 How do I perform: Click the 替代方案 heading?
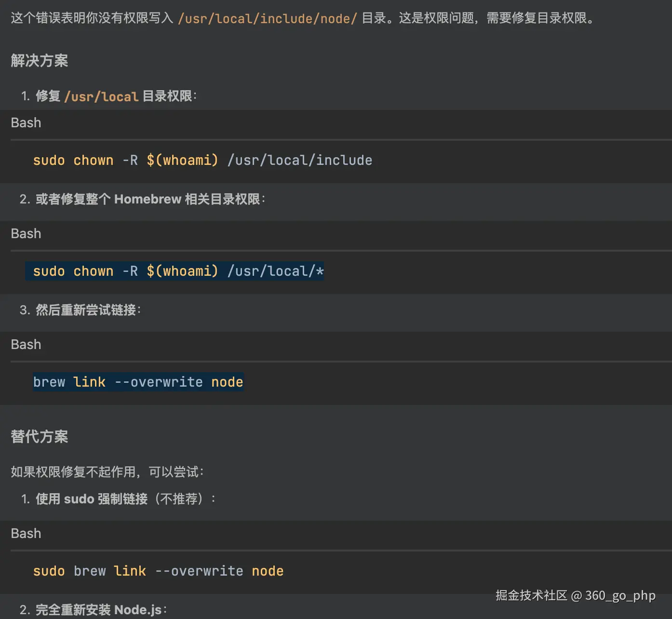(40, 437)
